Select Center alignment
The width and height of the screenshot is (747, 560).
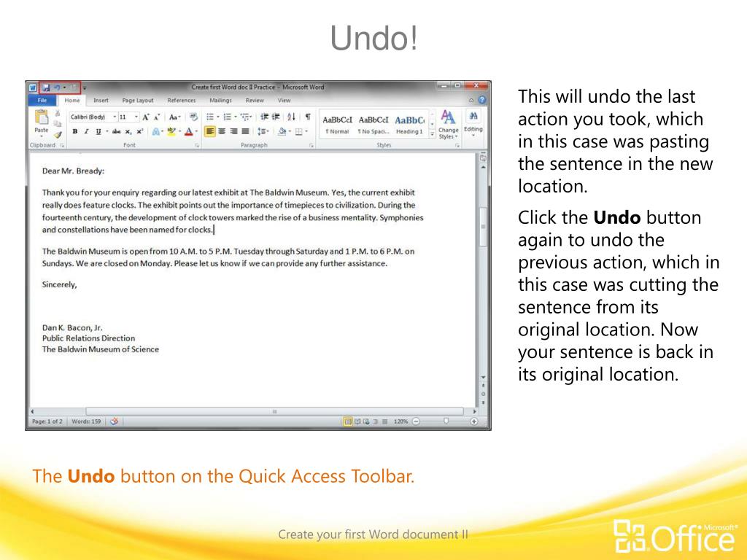coord(222,131)
